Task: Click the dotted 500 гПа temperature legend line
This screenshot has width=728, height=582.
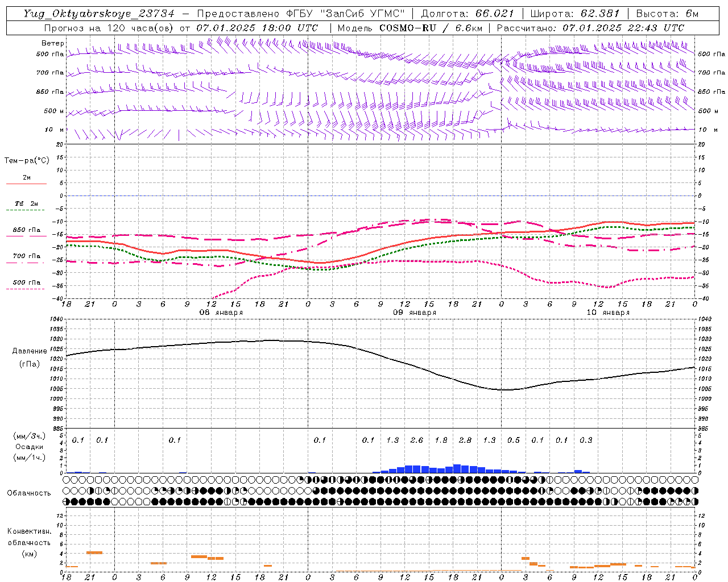Action: [x=25, y=289]
